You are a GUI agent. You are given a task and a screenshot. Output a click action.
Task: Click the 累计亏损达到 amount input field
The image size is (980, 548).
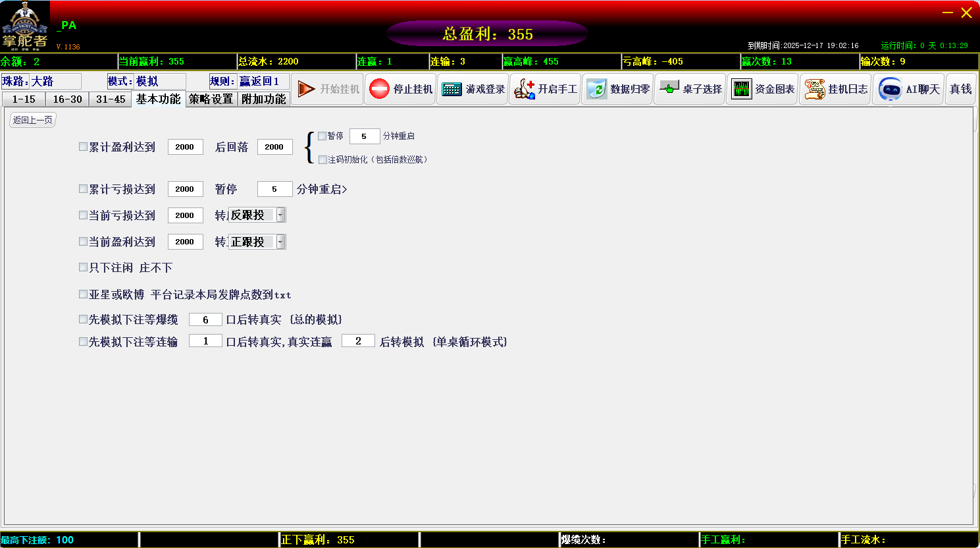pyautogui.click(x=185, y=189)
